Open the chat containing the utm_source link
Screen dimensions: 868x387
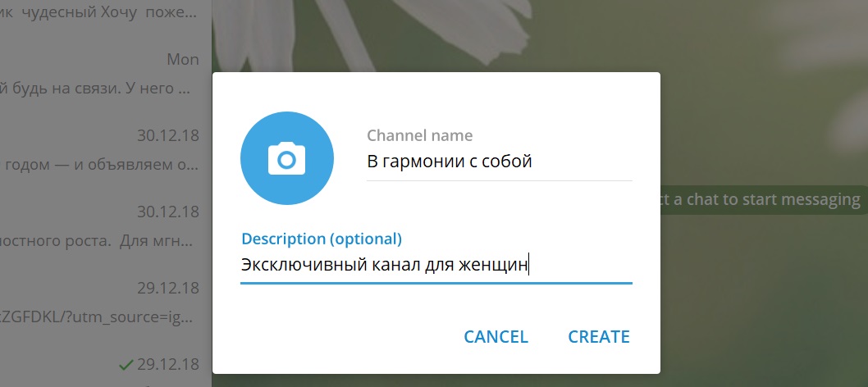pos(98,316)
